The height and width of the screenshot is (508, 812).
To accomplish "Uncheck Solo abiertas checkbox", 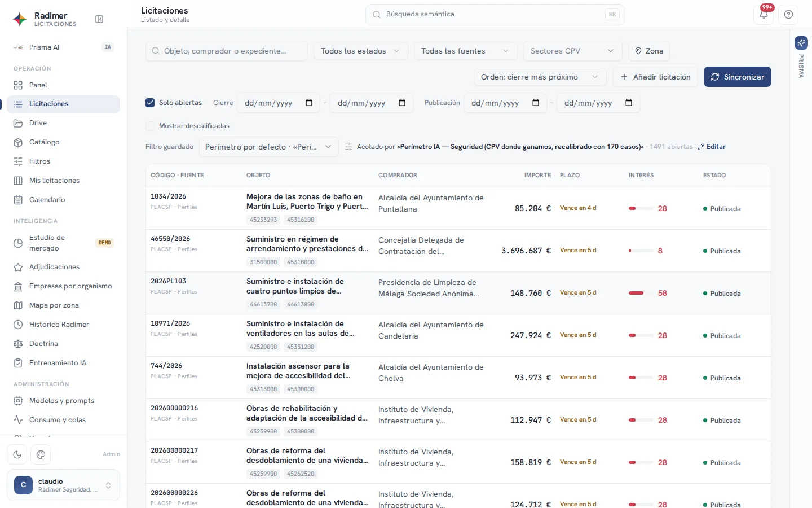I will tap(150, 103).
